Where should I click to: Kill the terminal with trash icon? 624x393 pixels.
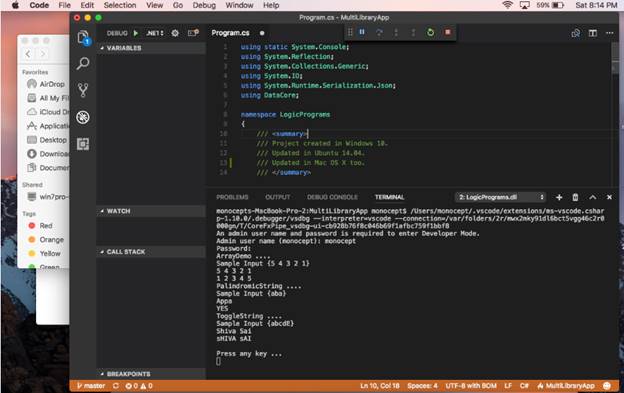tap(575, 197)
